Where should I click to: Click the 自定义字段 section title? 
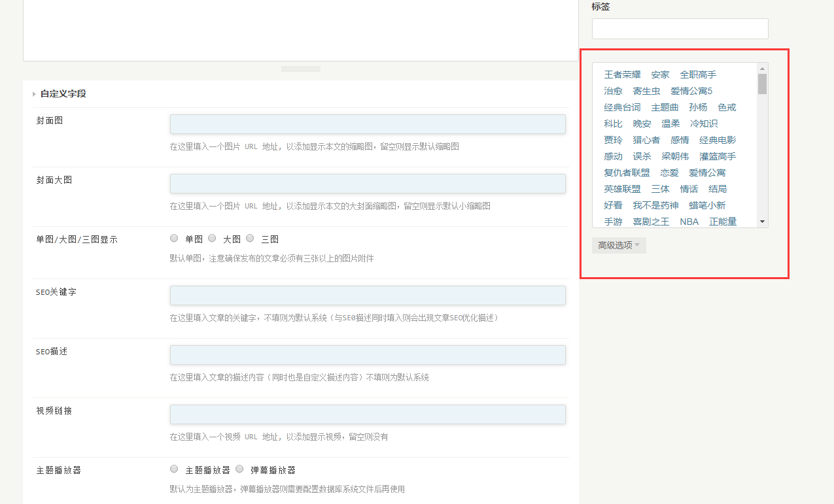click(x=63, y=94)
